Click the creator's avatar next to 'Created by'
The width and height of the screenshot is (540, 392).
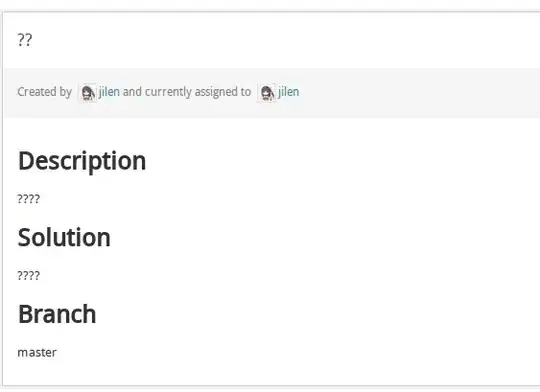(87, 93)
